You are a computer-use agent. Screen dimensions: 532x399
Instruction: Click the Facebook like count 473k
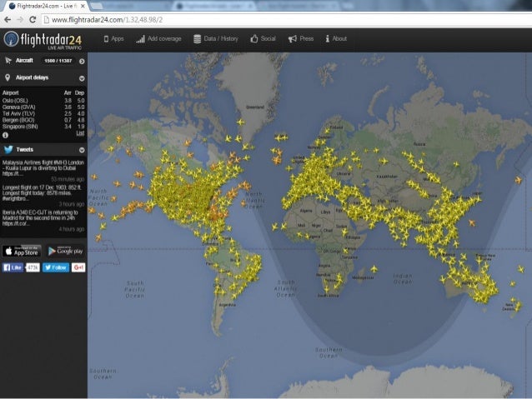coord(33,267)
